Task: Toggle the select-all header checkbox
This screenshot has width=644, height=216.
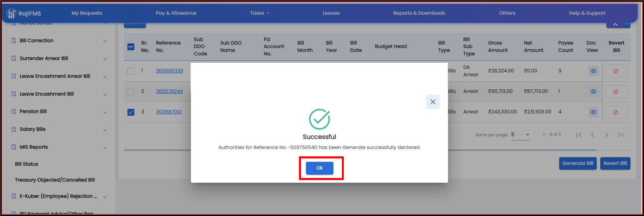Action: tap(131, 47)
